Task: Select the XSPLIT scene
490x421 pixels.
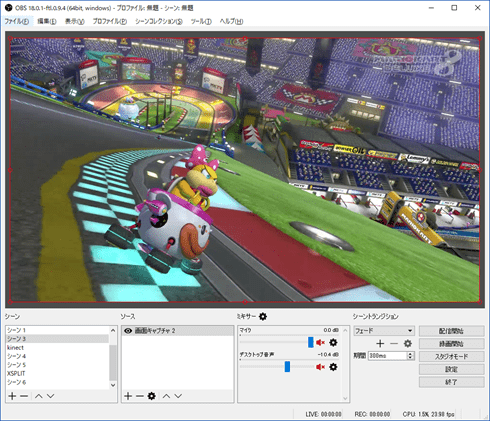Action: (57, 373)
